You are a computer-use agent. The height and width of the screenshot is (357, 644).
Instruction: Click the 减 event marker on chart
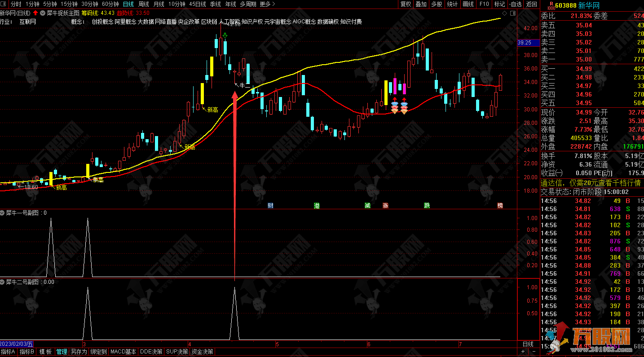[x=367, y=206]
